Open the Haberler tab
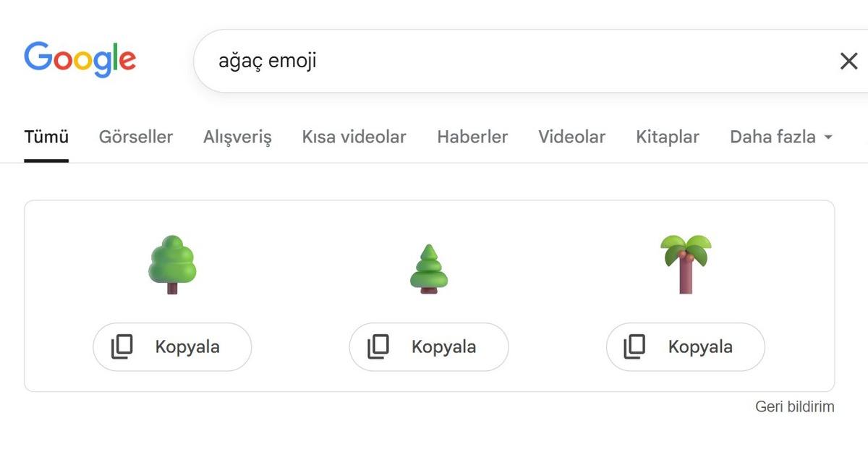The width and height of the screenshot is (868, 452). (472, 137)
